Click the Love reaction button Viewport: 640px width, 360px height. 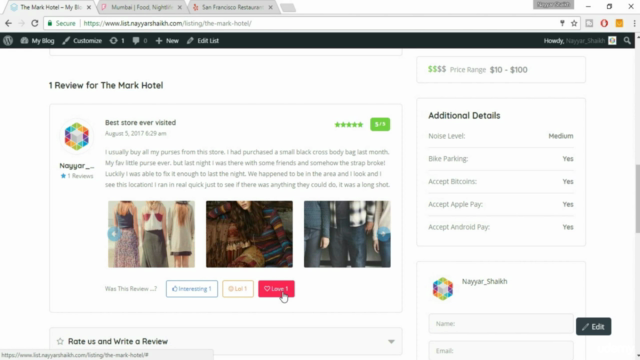click(276, 289)
